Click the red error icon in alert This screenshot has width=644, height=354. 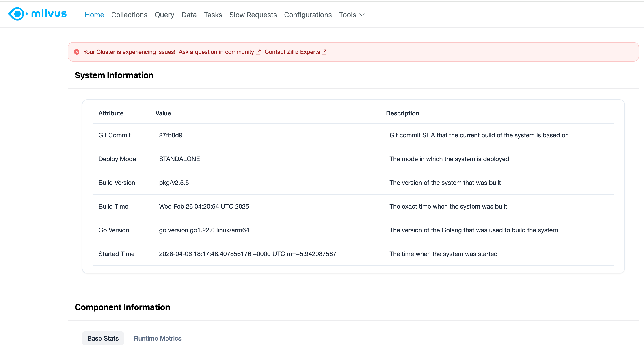(77, 52)
